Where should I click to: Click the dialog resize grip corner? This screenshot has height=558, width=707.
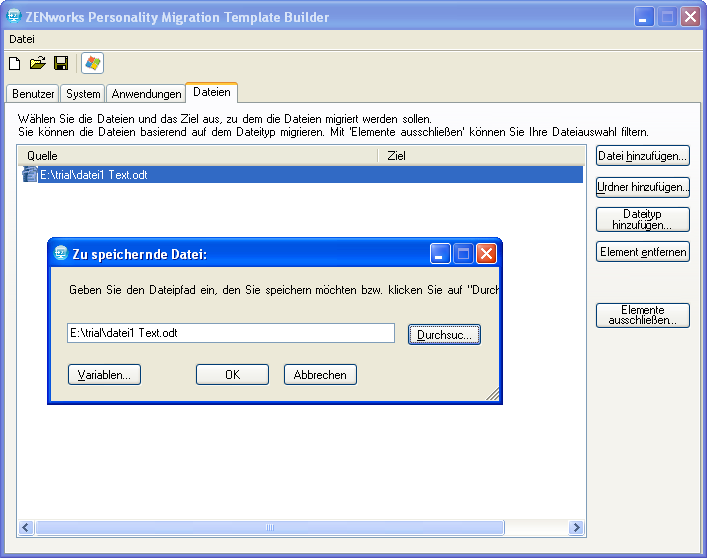click(493, 394)
